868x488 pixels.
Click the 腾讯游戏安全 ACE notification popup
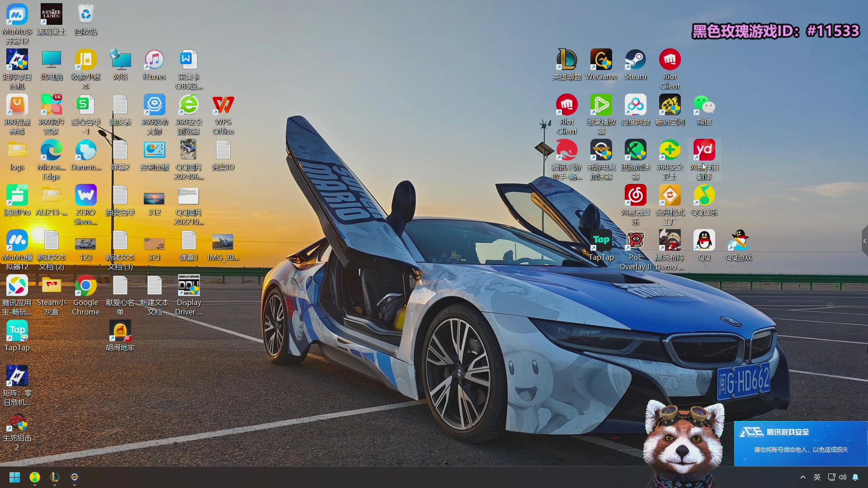800,443
